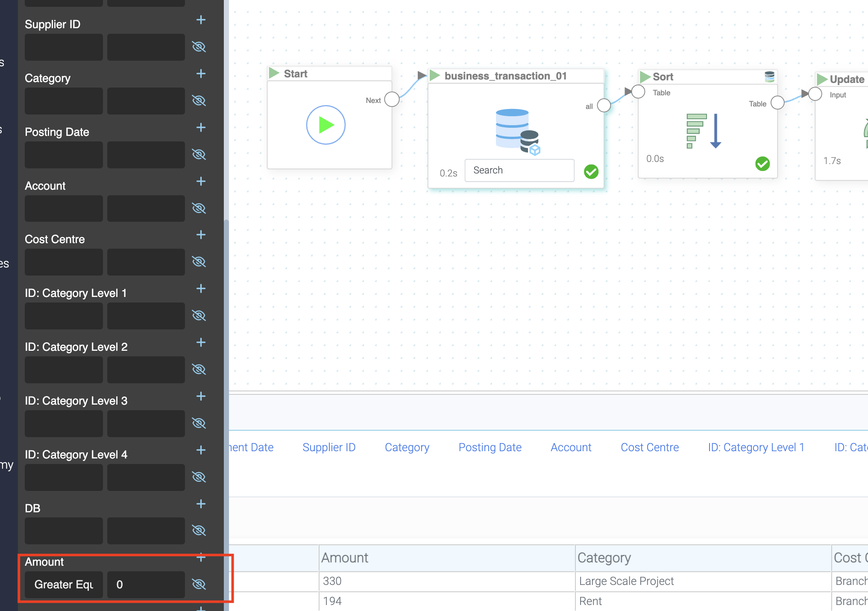
Task: Click the database stack icon in the Sort header
Action: coord(769,76)
